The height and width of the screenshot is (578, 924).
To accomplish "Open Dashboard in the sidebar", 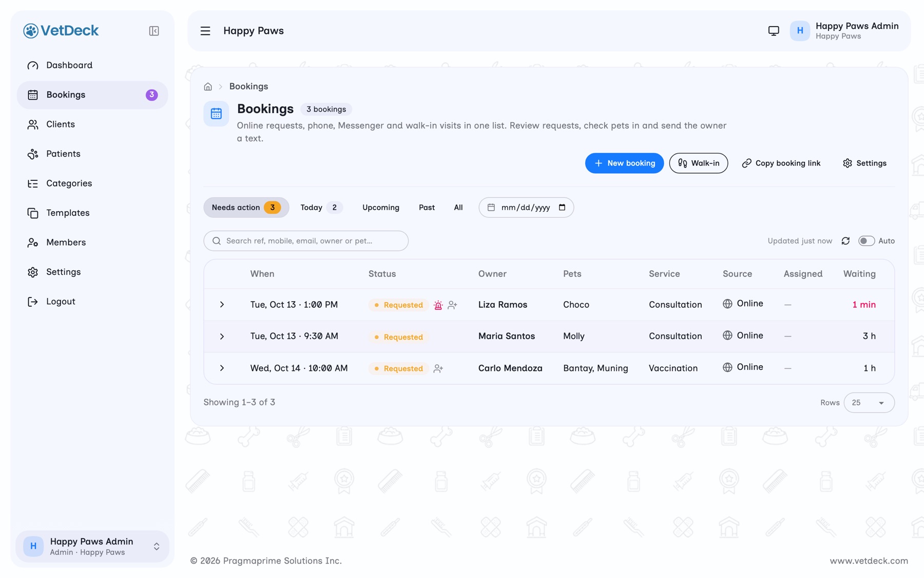I will (x=92, y=65).
